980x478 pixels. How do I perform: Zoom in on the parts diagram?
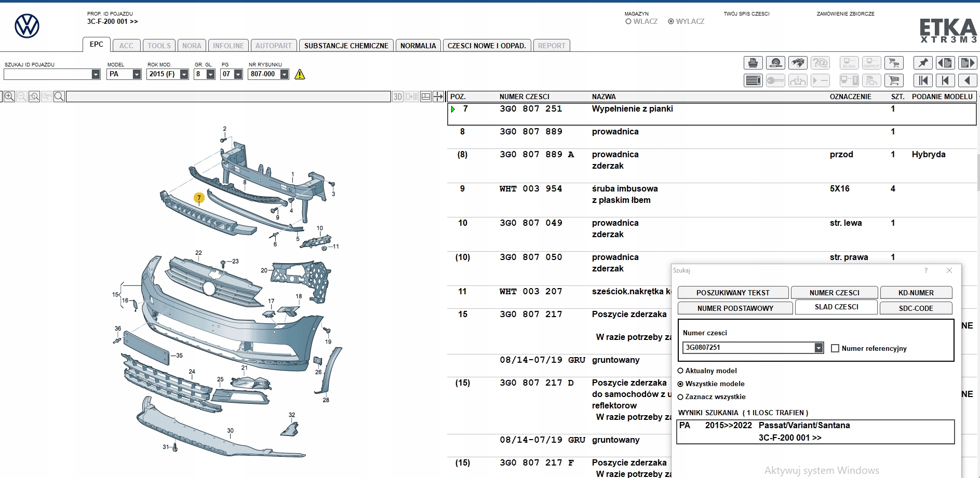9,97
